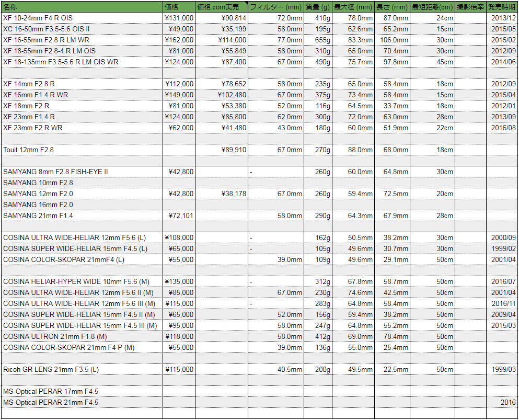Viewport: 519px width, 420px height.
Task: Click COSINA SUPER WIDE-HELIAR 15mm F4.5 (L)
Action: pyautogui.click(x=82, y=248)
